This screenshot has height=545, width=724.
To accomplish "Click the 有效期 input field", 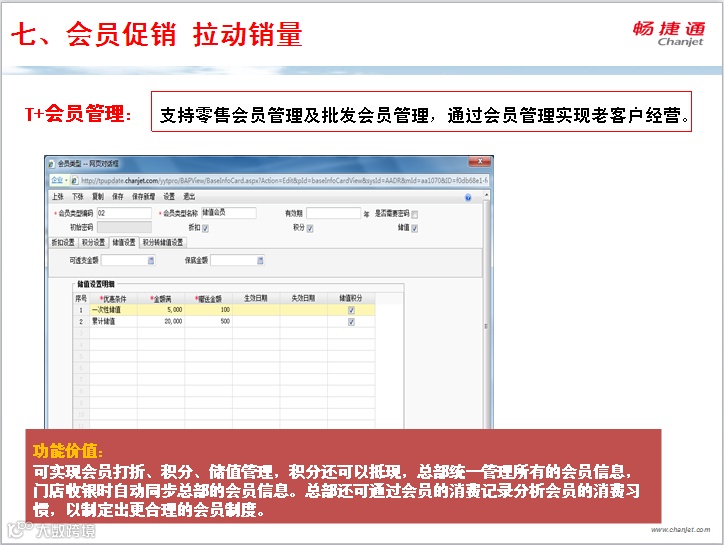I will (333, 213).
